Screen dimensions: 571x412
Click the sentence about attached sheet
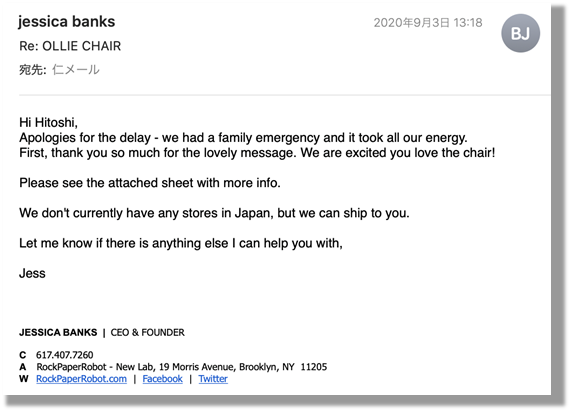pyautogui.click(x=150, y=183)
